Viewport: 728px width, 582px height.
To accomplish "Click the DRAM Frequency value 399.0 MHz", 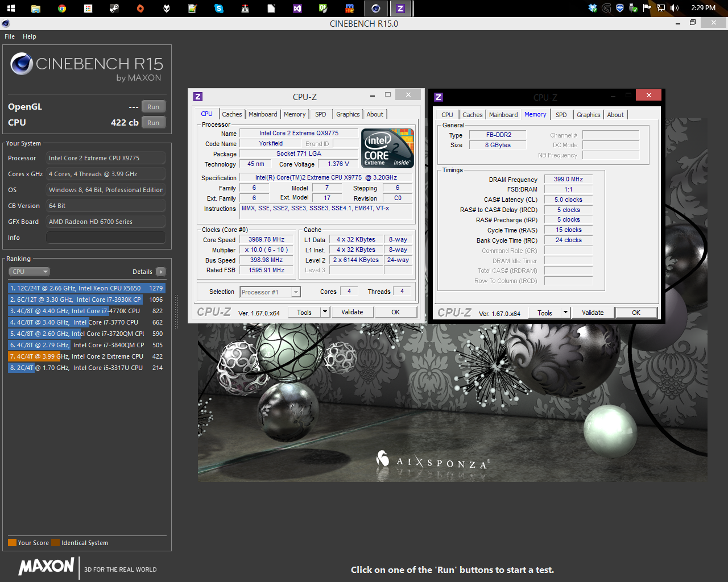I will [x=569, y=179].
